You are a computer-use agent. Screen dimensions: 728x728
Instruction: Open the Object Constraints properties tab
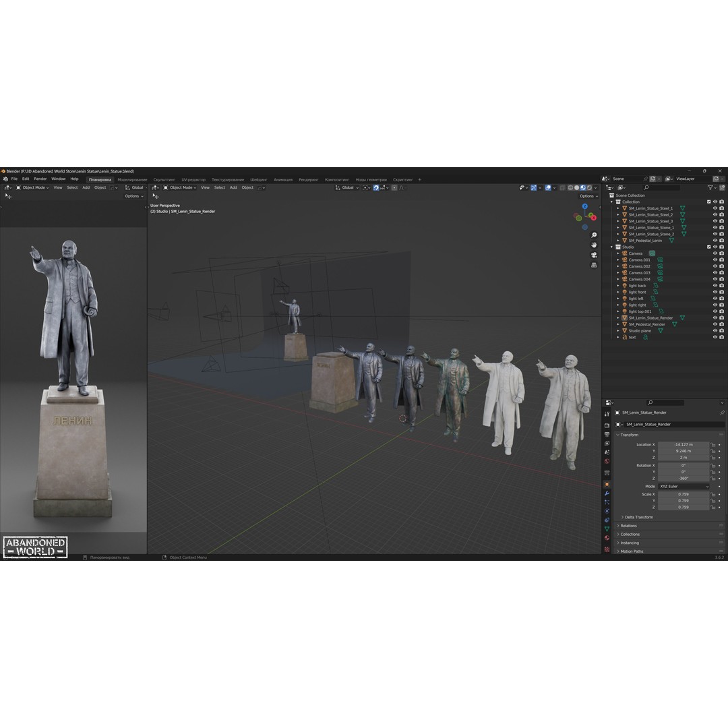tap(607, 520)
